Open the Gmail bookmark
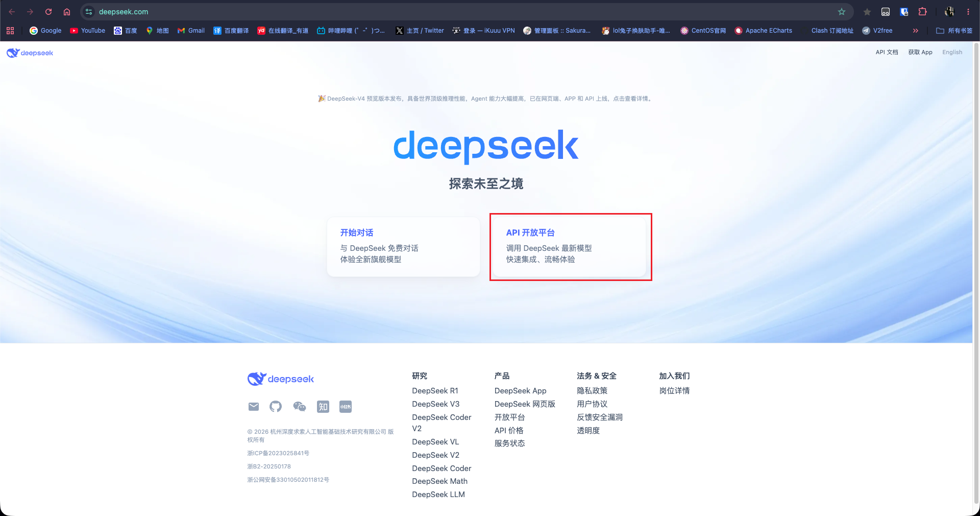Viewport: 980px width, 516px height. [x=191, y=31]
